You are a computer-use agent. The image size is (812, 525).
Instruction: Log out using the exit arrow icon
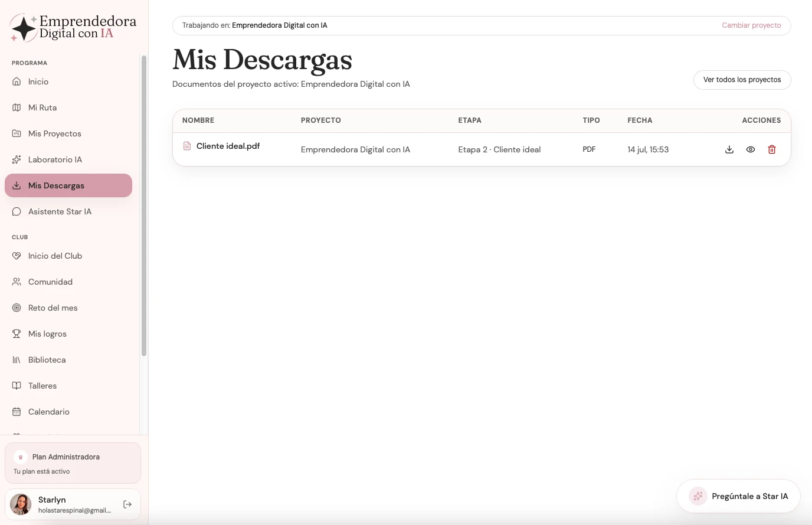tap(127, 504)
